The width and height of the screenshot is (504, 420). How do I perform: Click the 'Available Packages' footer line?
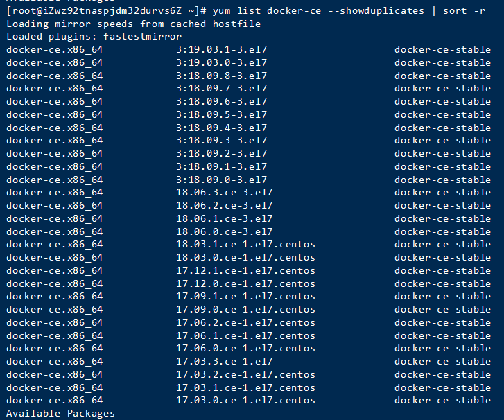click(60, 413)
